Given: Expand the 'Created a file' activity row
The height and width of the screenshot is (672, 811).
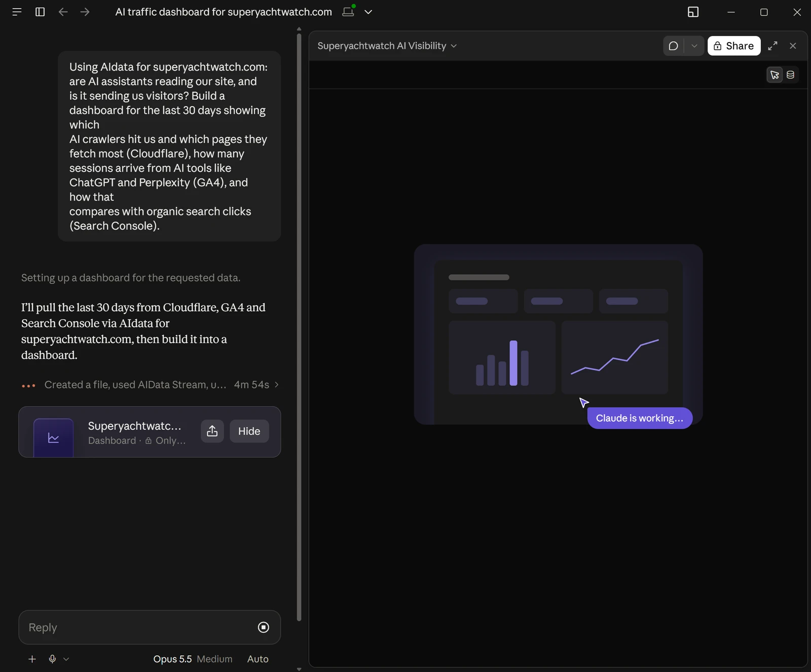Looking at the screenshot, I should (x=151, y=385).
